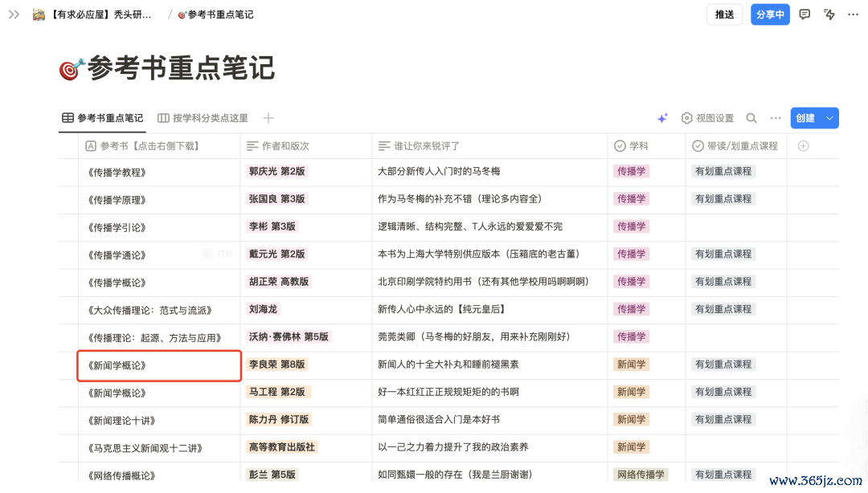Open 【有求必应屋】 breadcrumb link

click(100, 14)
